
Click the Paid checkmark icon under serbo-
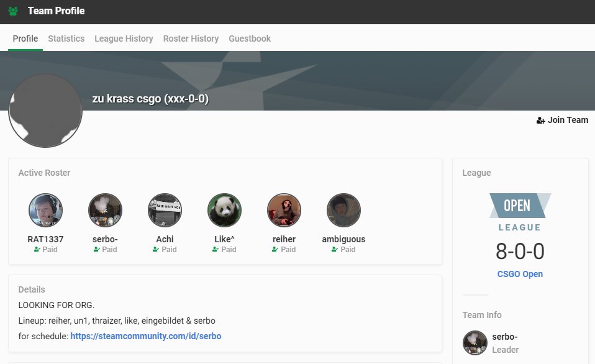[x=96, y=249]
